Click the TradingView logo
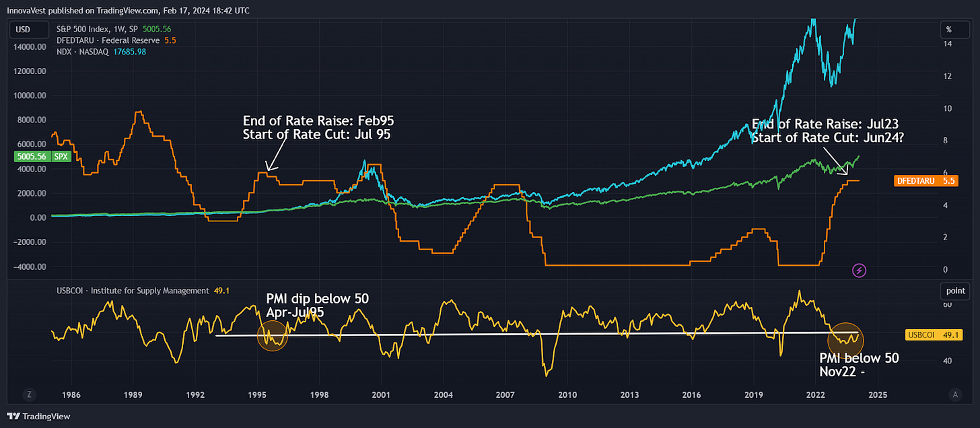Image resolution: width=980 pixels, height=428 pixels. tap(38, 416)
